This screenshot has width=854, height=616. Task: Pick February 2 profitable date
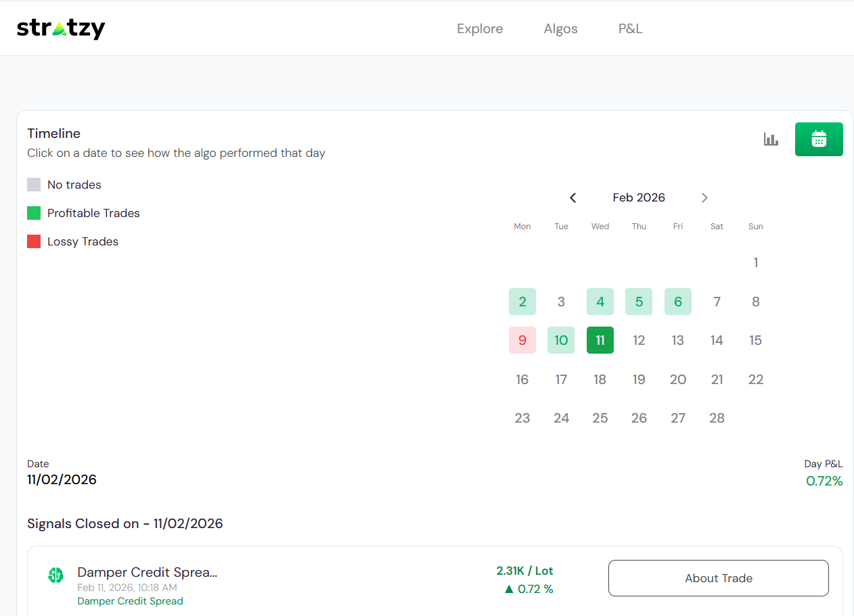pos(522,302)
